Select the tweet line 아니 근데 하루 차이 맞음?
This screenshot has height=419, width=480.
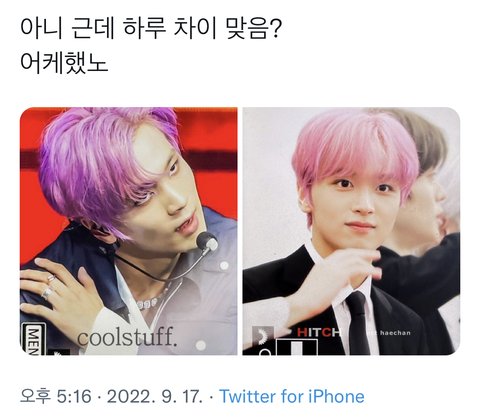[x=151, y=29]
